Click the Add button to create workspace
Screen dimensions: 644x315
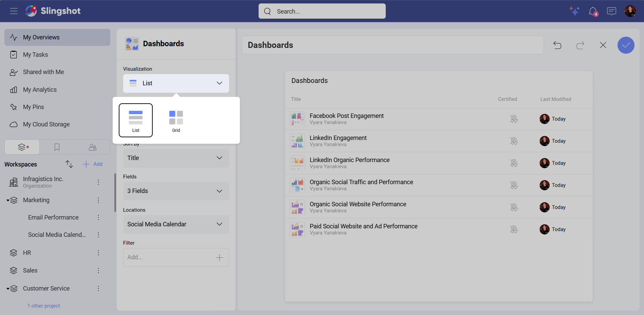pos(92,164)
